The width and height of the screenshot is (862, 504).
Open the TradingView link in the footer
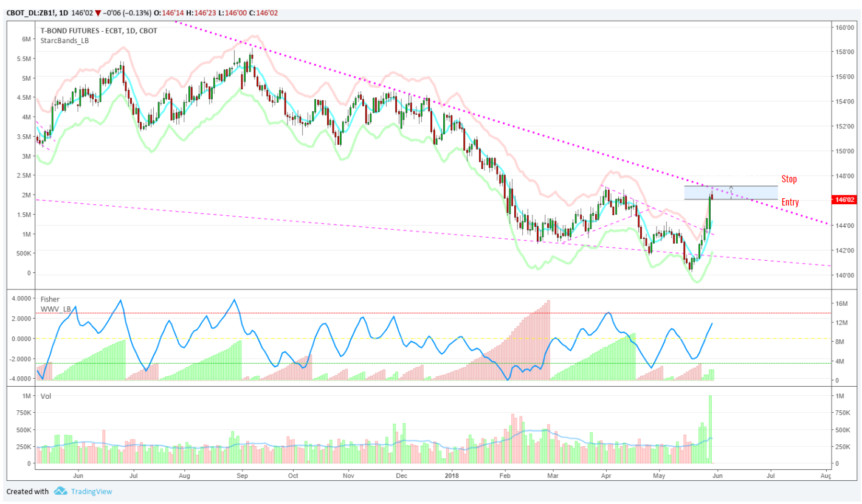[91, 491]
